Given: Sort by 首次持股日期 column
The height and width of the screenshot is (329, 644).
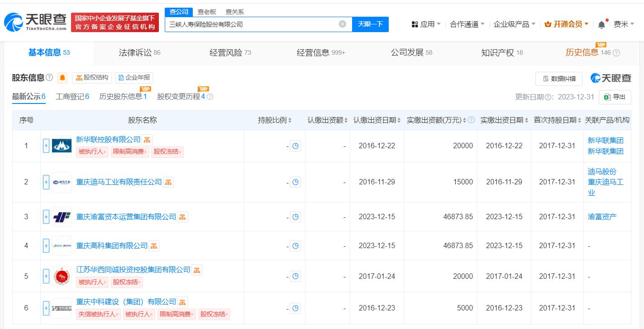Looking at the screenshot, I should pyautogui.click(x=557, y=120).
